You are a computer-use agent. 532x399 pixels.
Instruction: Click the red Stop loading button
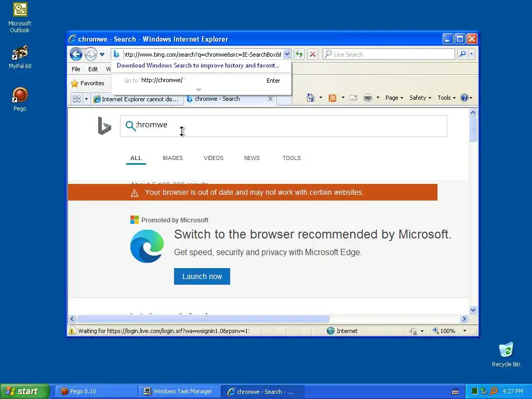[312, 54]
